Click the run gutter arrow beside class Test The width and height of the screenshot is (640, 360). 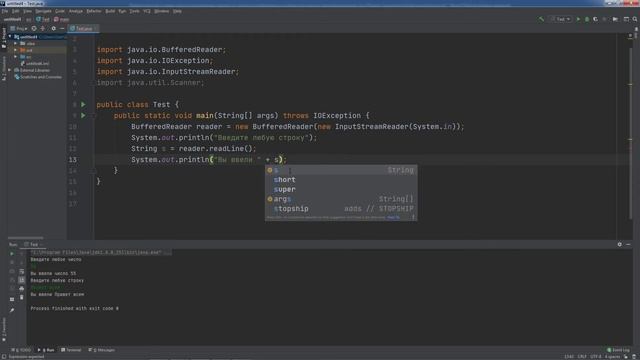coord(83,104)
